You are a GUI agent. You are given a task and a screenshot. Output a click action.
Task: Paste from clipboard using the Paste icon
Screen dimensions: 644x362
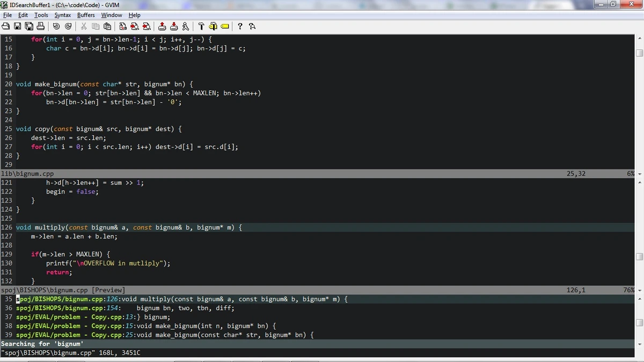coord(107,26)
